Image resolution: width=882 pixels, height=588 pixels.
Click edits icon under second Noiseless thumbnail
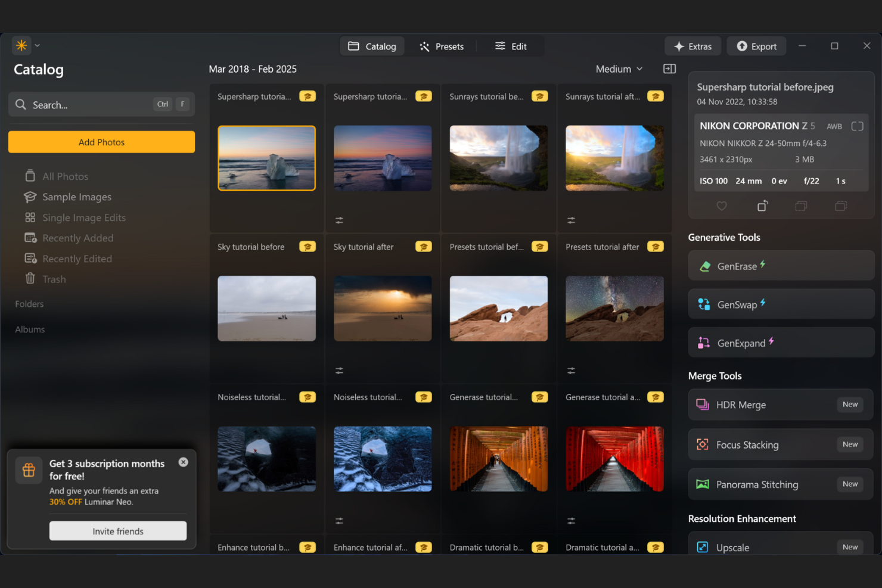pyautogui.click(x=339, y=521)
